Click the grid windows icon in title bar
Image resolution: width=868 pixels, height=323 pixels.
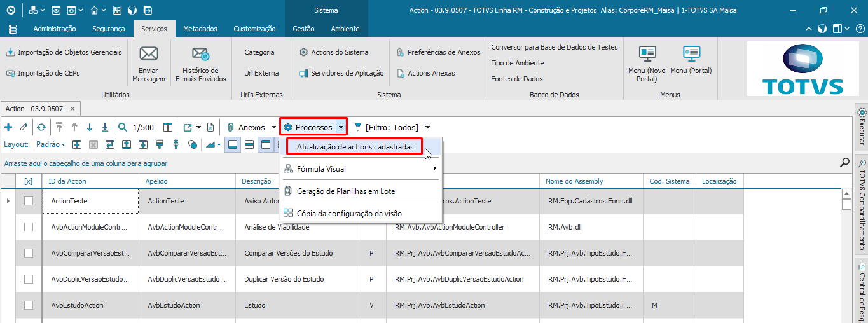pyautogui.click(x=117, y=10)
